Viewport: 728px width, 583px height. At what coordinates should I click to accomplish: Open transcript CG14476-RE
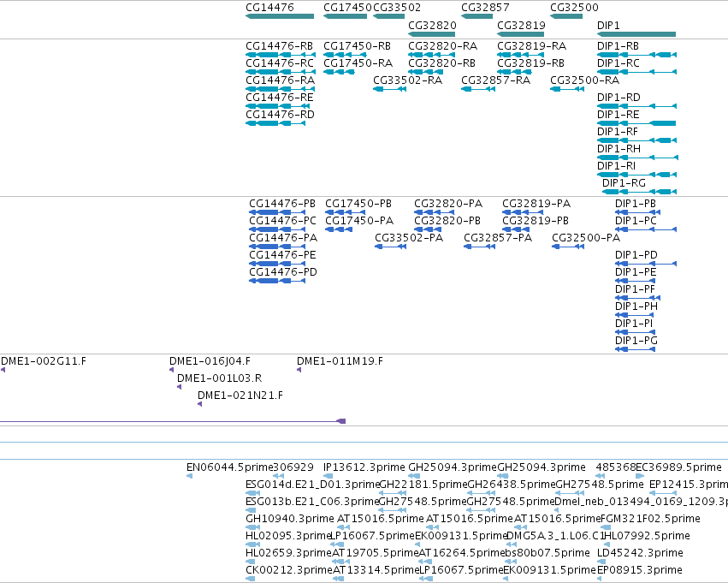coord(280,98)
